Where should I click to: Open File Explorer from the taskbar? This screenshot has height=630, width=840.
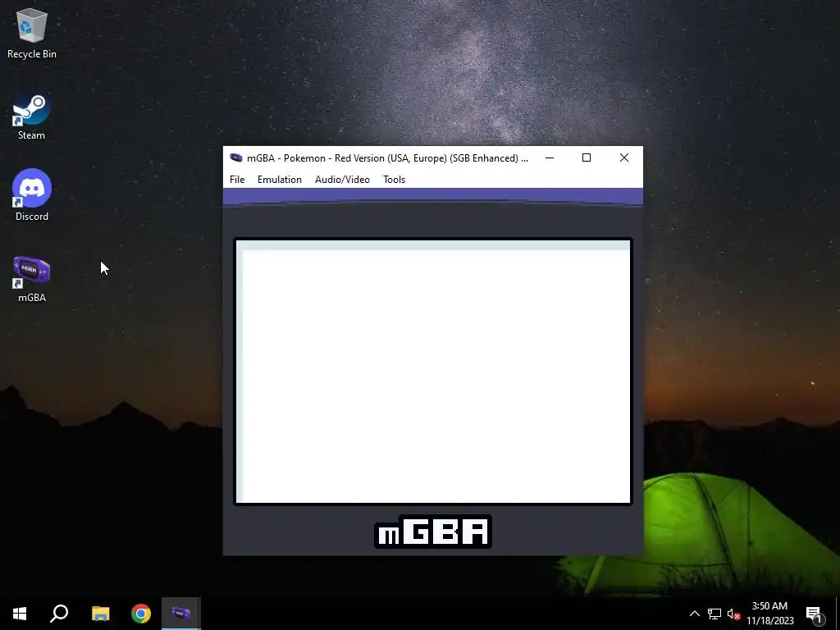(x=100, y=614)
